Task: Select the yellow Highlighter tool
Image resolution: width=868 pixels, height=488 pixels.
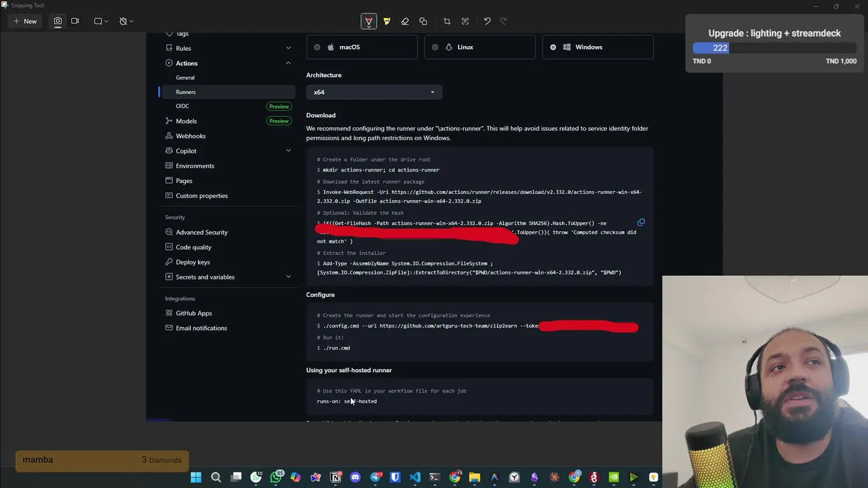Action: (387, 21)
